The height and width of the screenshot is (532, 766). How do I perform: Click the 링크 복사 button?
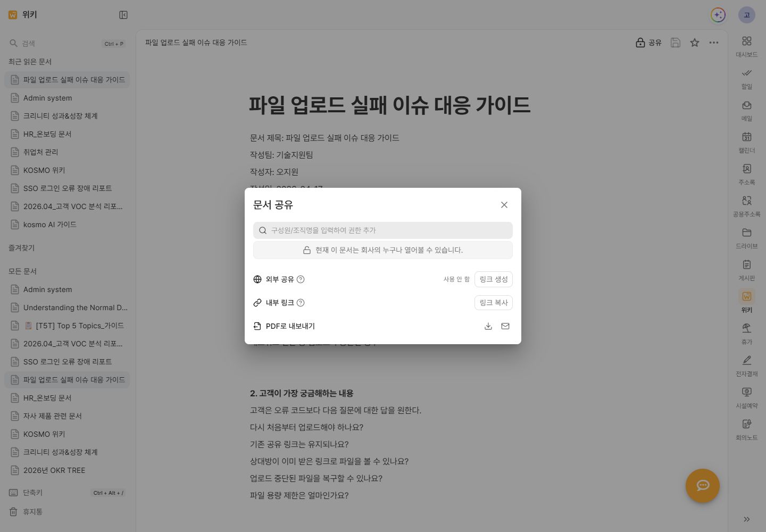[494, 303]
